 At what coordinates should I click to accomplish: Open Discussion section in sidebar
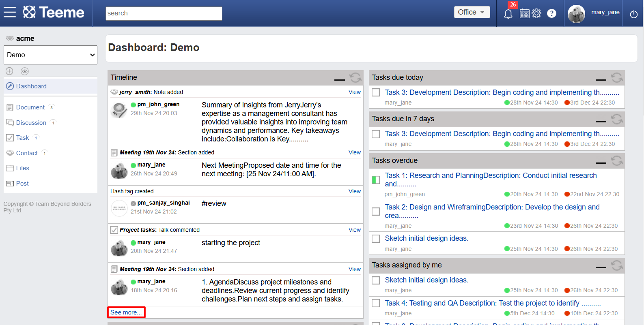click(x=31, y=123)
